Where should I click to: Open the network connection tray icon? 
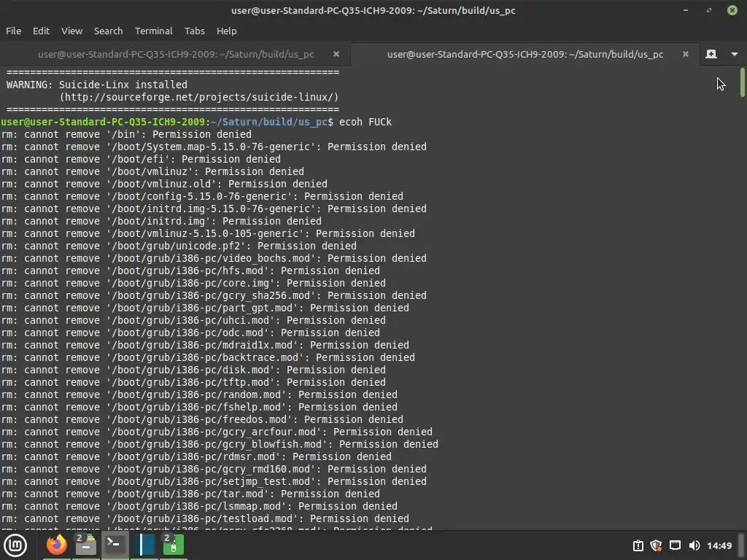[x=675, y=545]
